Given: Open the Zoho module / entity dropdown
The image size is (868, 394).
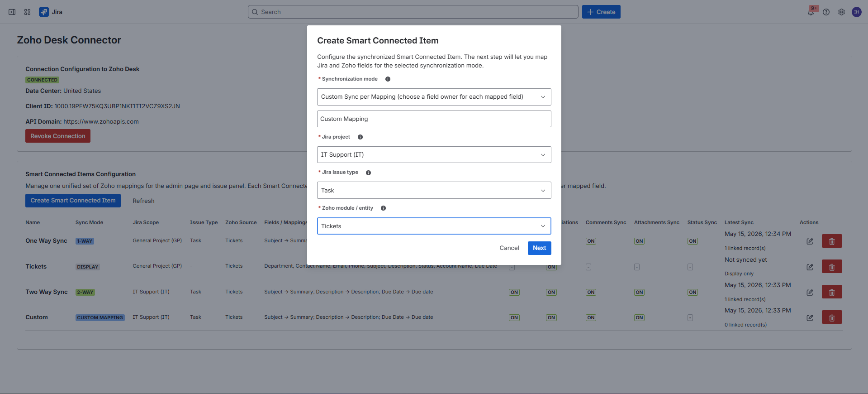Looking at the screenshot, I should [x=434, y=226].
